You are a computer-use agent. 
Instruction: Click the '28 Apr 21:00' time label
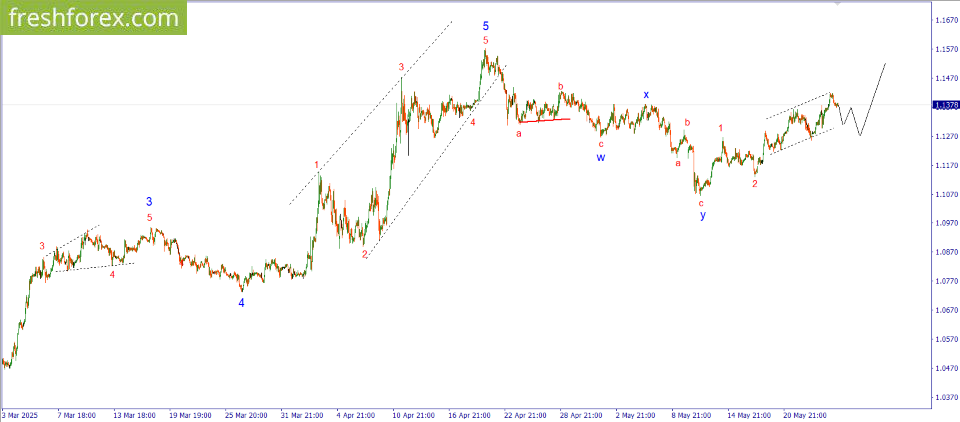(x=582, y=415)
